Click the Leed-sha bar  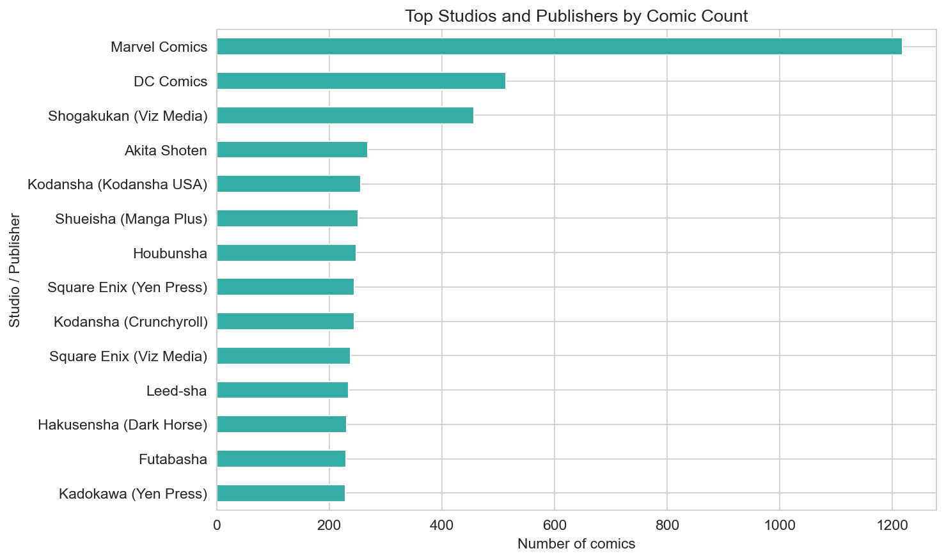[x=282, y=391]
